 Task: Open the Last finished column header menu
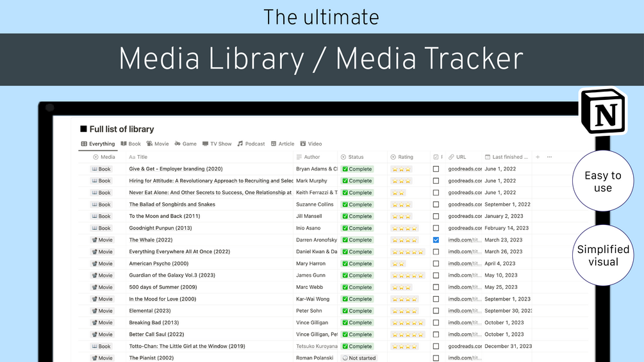click(506, 157)
